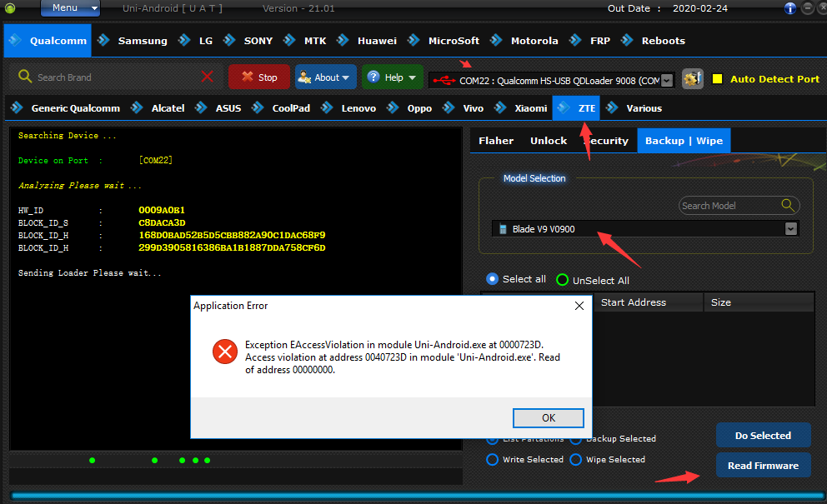827x504 pixels.
Task: Open the About dropdown
Action: [326, 77]
